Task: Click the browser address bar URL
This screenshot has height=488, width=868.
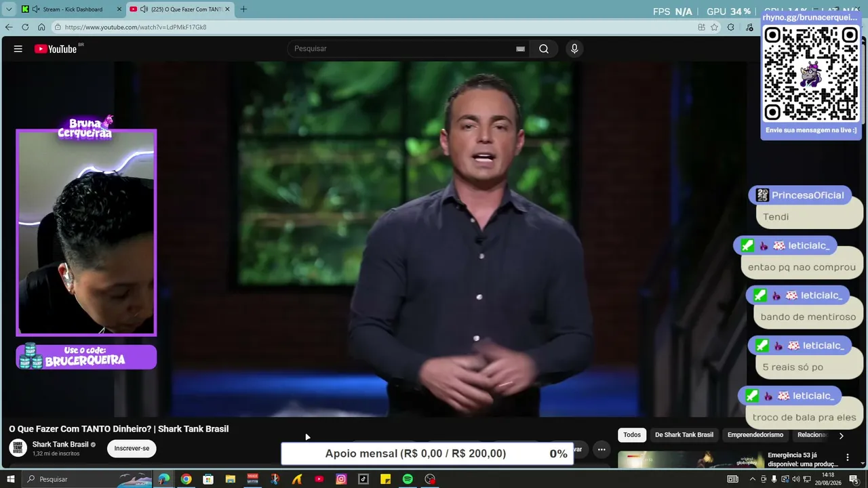Action: [x=136, y=27]
